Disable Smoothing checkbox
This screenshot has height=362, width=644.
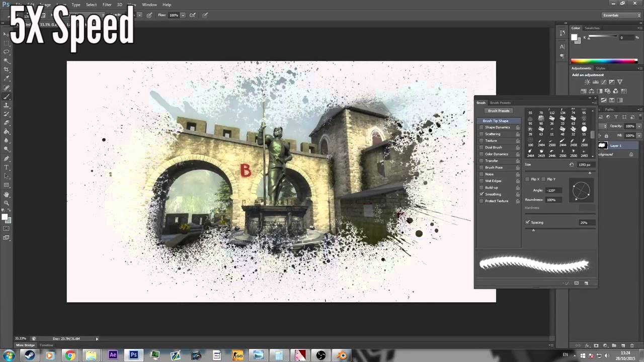coord(481,194)
